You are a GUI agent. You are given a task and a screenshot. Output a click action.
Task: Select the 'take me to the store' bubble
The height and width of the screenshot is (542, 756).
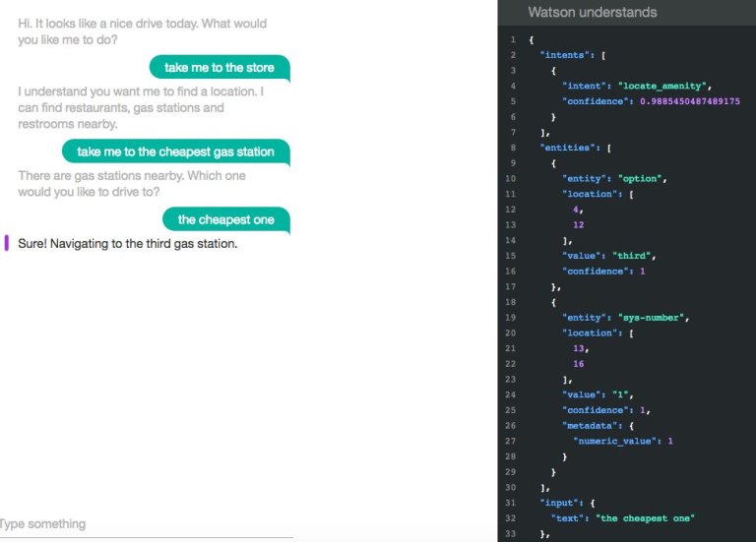(219, 68)
